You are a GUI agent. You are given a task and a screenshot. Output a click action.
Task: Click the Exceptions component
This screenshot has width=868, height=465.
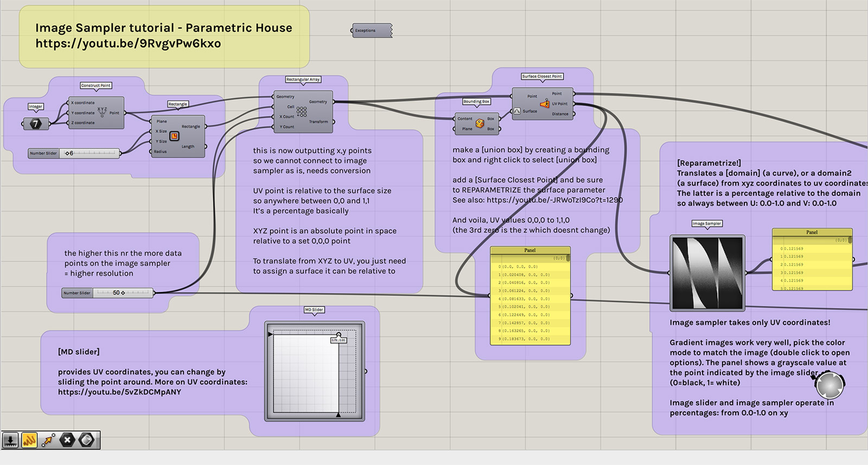coord(372,30)
